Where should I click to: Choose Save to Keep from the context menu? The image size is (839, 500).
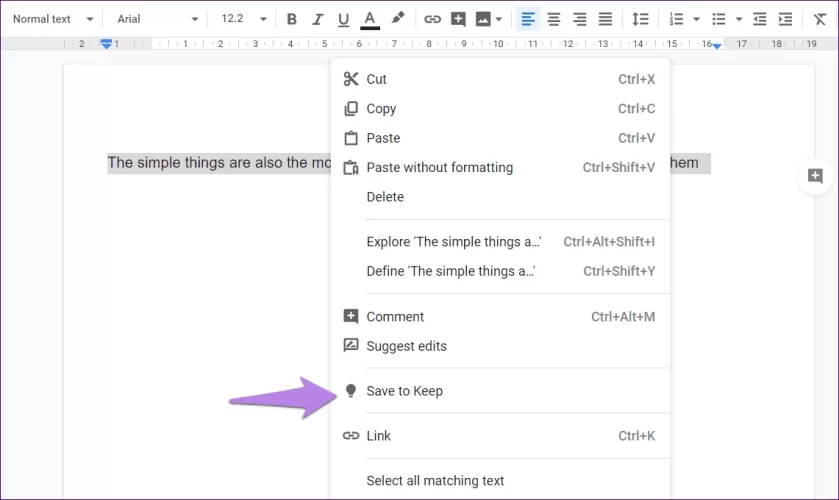pos(404,391)
